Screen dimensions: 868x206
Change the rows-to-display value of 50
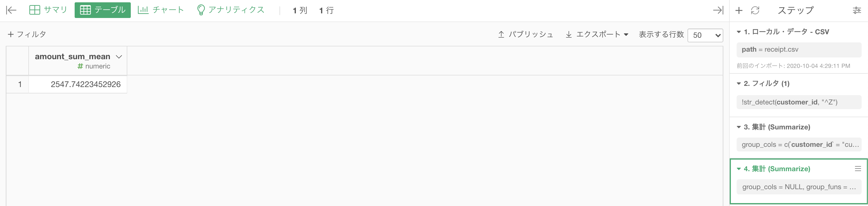705,35
